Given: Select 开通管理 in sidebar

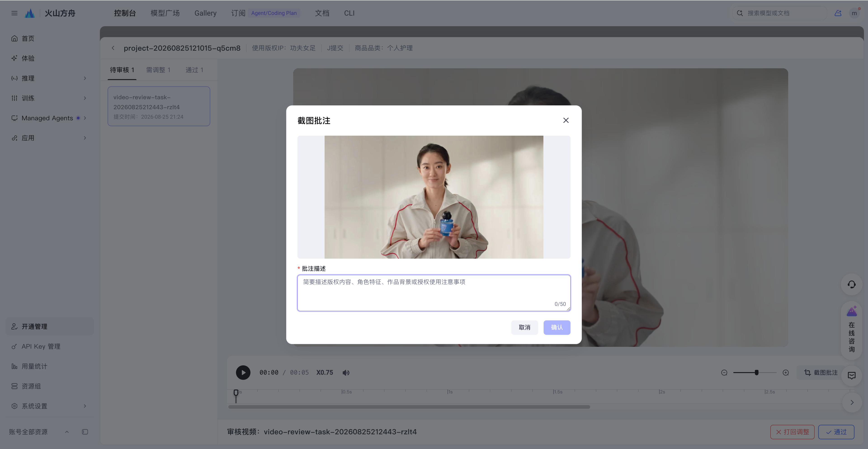Looking at the screenshot, I should 50,326.
